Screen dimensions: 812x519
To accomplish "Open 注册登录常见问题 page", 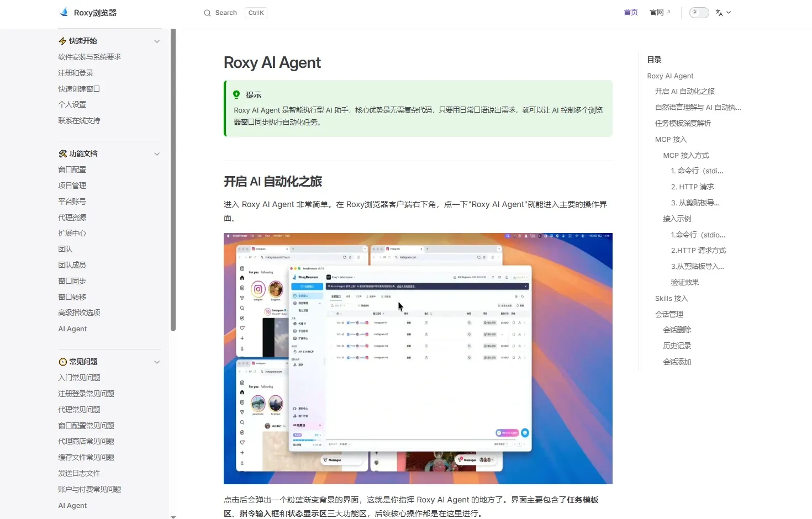I will pyautogui.click(x=86, y=394).
